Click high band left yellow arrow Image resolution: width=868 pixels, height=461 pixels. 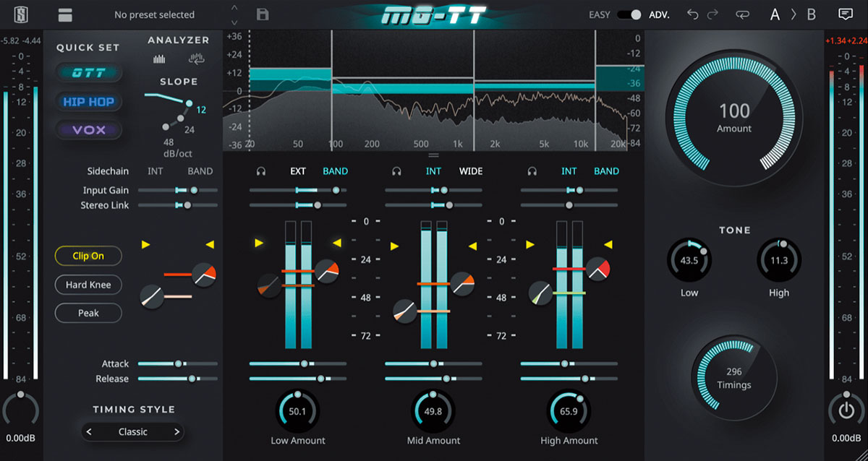[530, 245]
